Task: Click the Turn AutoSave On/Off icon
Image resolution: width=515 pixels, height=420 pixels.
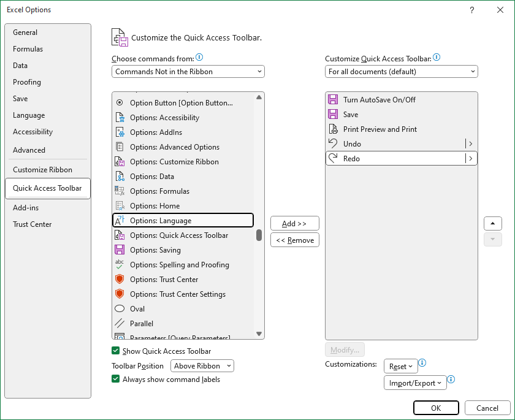Action: click(333, 99)
